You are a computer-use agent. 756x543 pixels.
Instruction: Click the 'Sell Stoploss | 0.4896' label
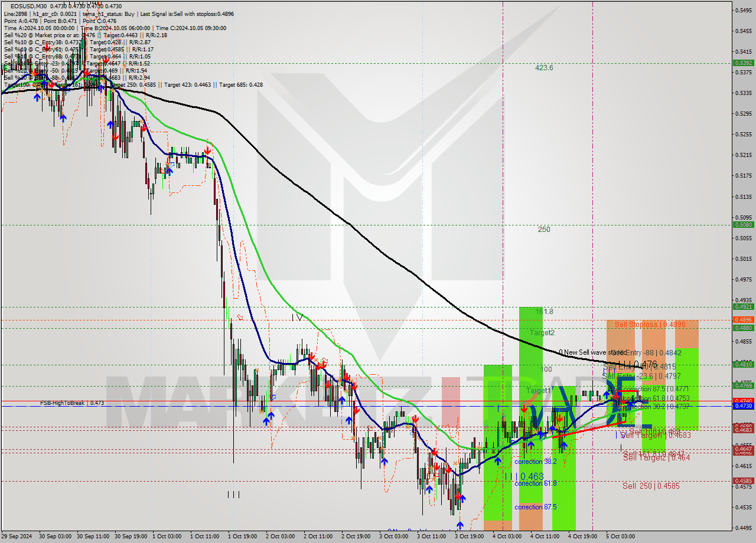point(649,325)
